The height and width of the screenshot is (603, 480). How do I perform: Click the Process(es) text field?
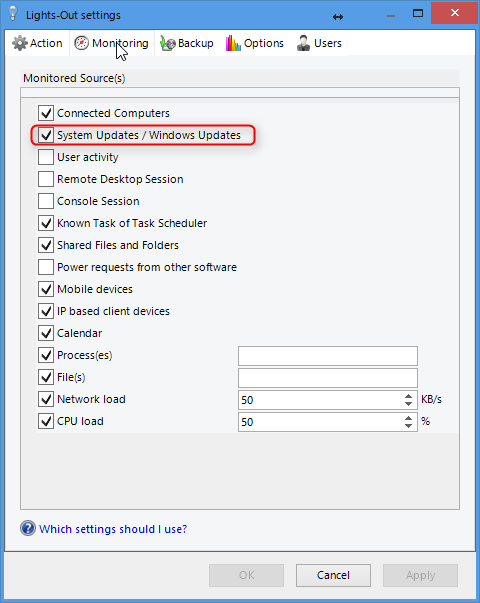[328, 356]
